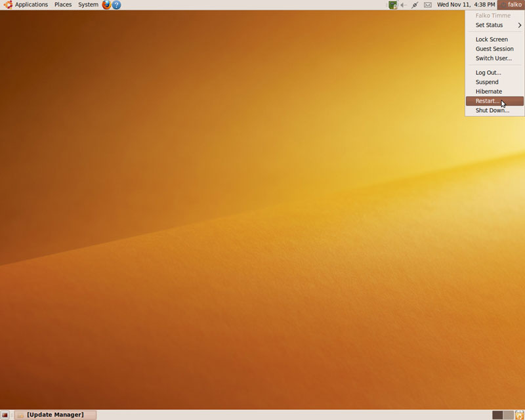Select Restart from the session menu
Screen dimensions: 525x420
tap(488, 101)
